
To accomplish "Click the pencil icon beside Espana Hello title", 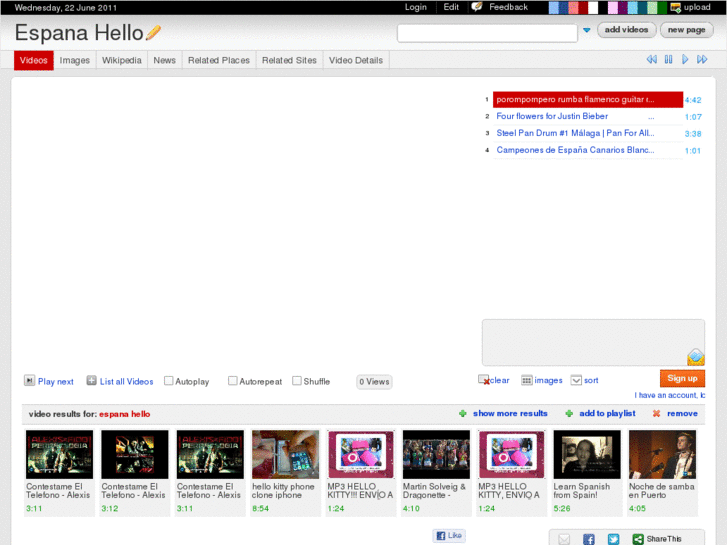I will click(153, 32).
